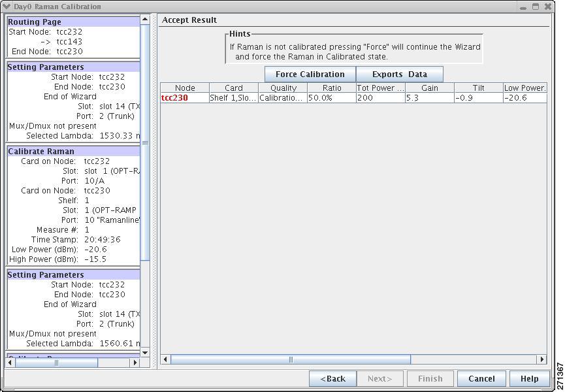
Task: Click 'Selected Lambda: 1560.61' line
Action: tap(83, 344)
